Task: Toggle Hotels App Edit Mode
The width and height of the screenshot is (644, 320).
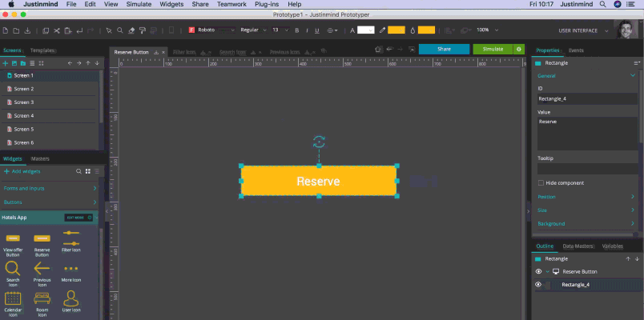Action: [x=78, y=218]
